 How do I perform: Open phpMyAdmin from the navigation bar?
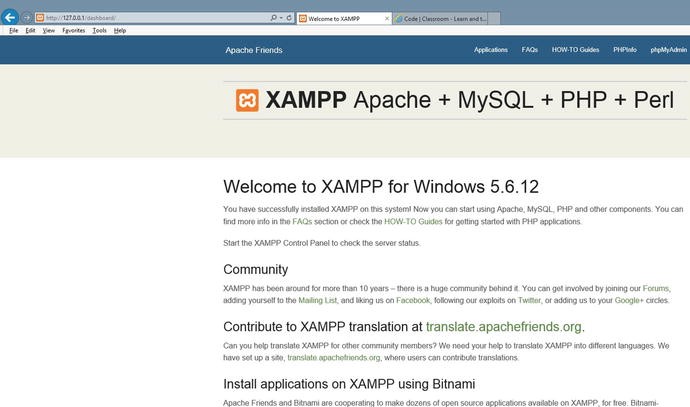click(668, 50)
